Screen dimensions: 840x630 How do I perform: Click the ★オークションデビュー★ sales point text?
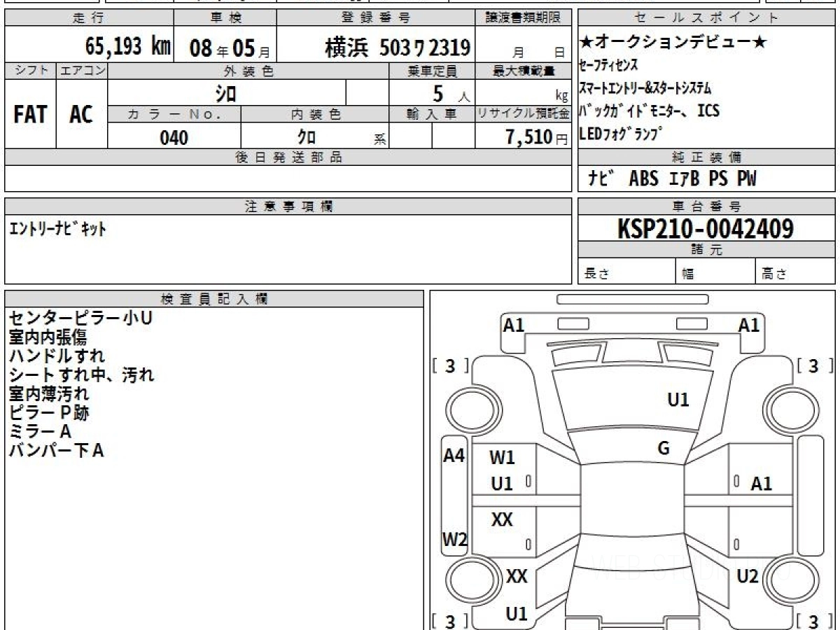[673, 43]
